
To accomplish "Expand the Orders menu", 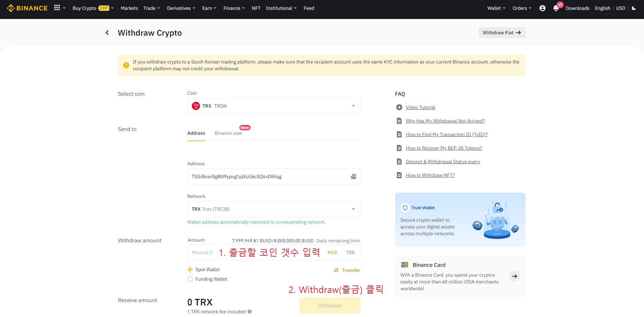I will [522, 8].
